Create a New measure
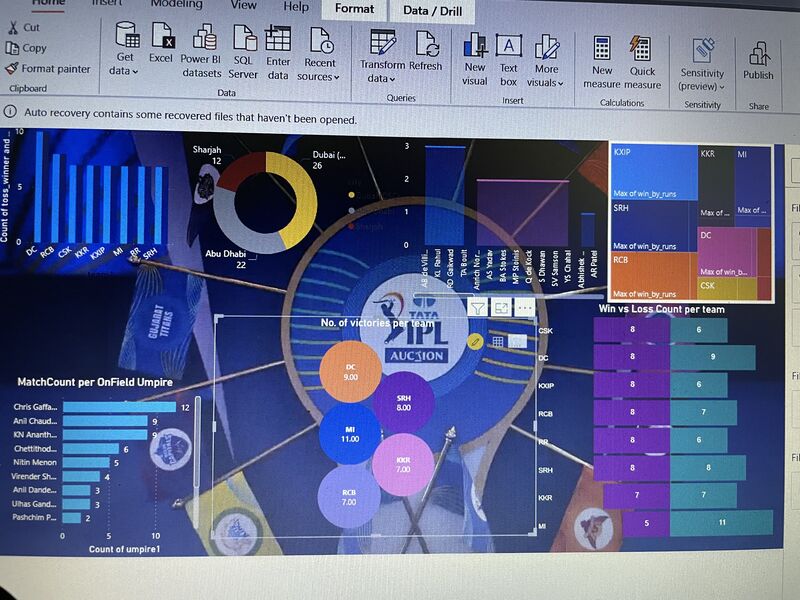The image size is (800, 600). 602,62
